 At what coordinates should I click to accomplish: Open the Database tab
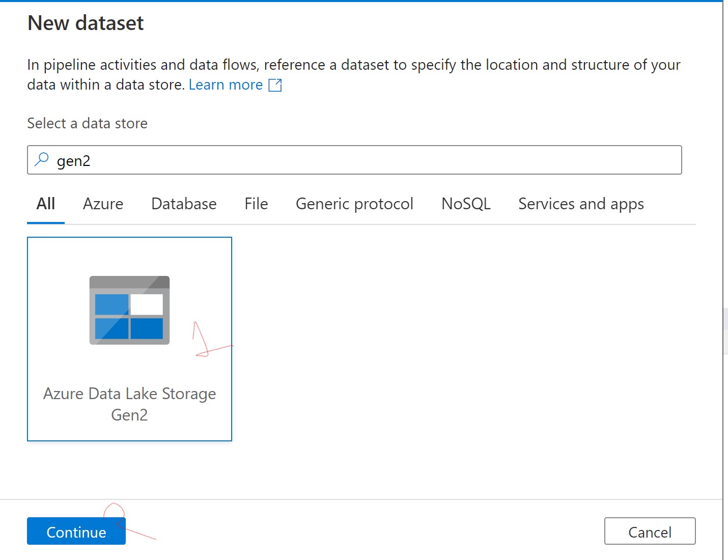tap(184, 204)
